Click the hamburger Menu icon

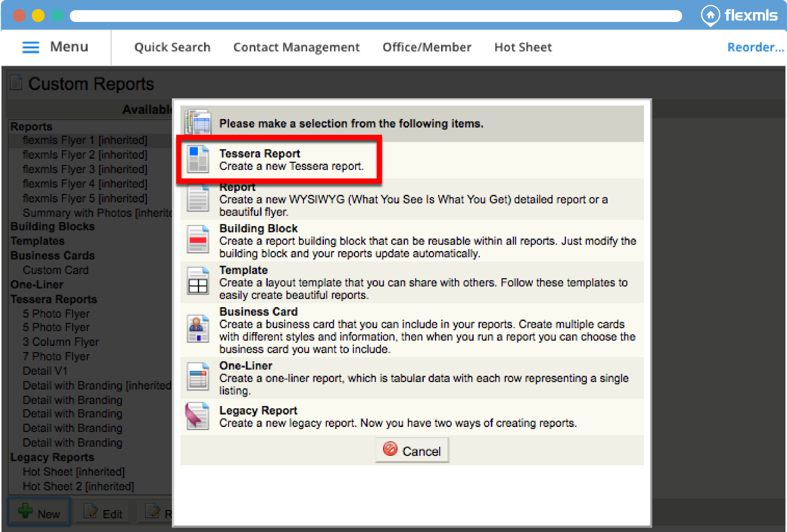click(x=30, y=47)
